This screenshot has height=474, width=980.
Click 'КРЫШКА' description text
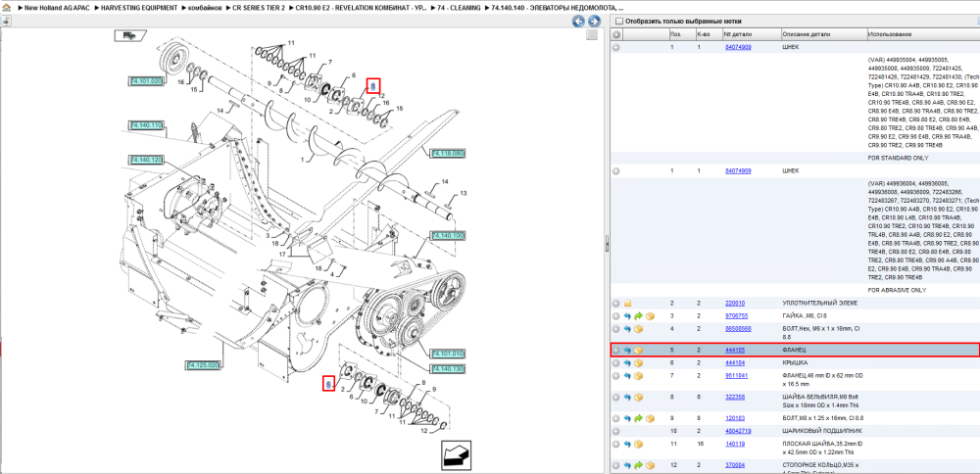pos(795,362)
